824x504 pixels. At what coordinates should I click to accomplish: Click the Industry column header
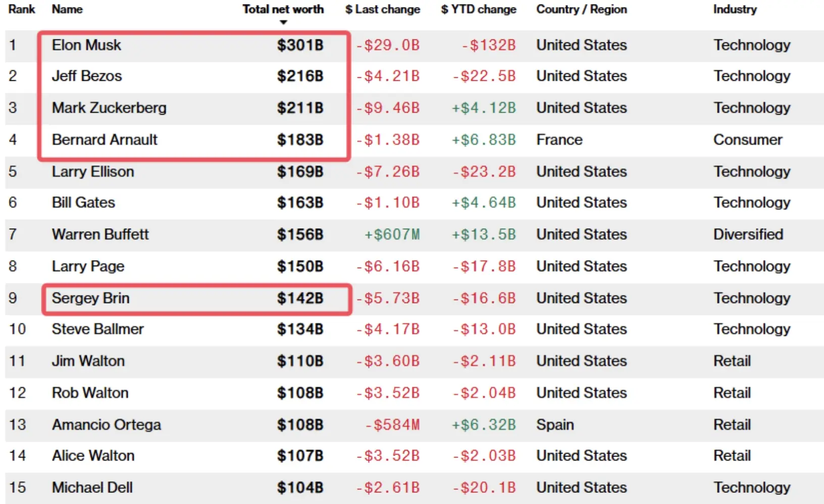735,9
